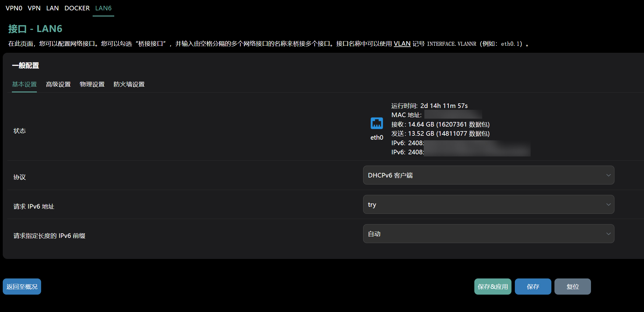The width and height of the screenshot is (644, 312).
Task: Open the 基本设置 settings tab
Action: tap(24, 84)
